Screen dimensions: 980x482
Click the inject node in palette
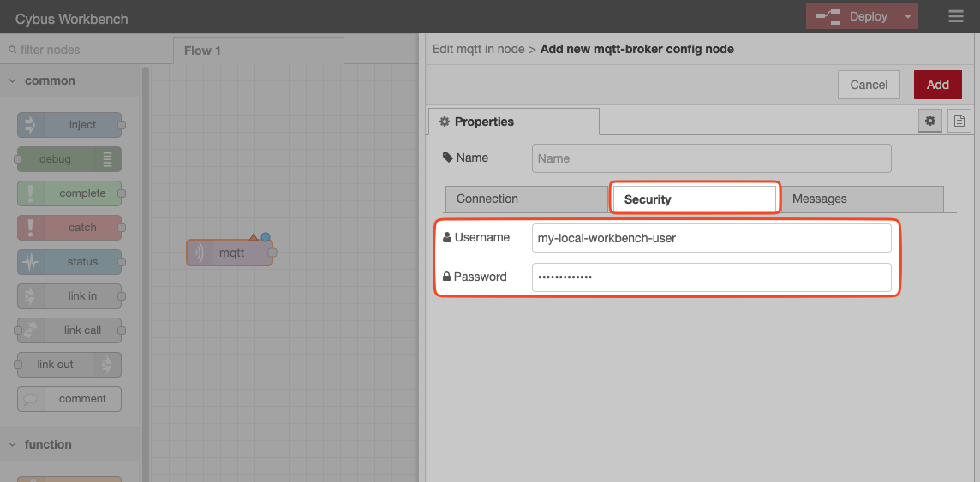(x=70, y=125)
